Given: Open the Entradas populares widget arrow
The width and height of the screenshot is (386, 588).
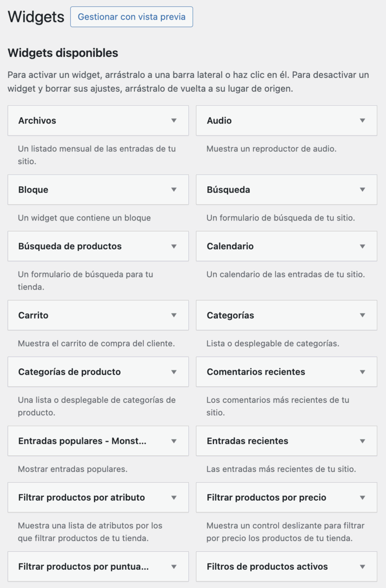Looking at the screenshot, I should coord(174,441).
